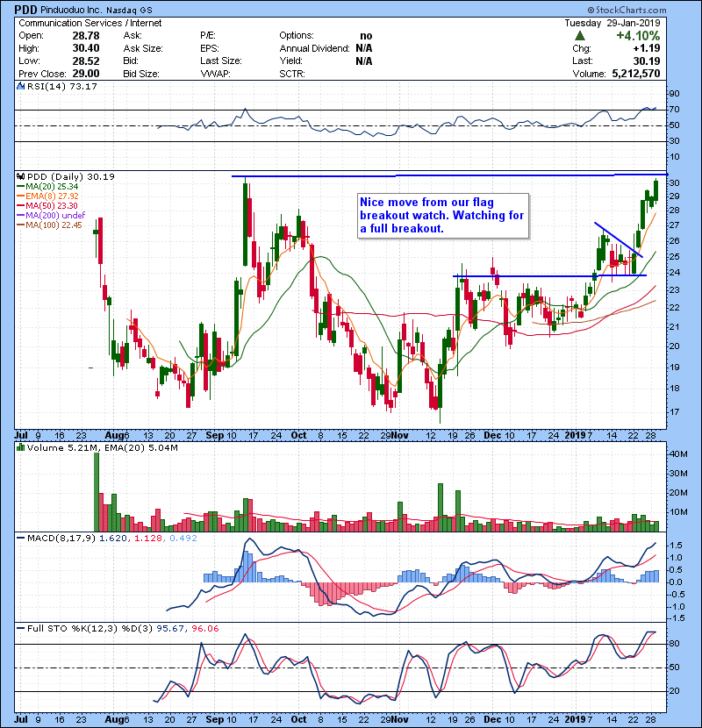
Task: Click the MACD histogram value 0.492
Action: click(183, 539)
